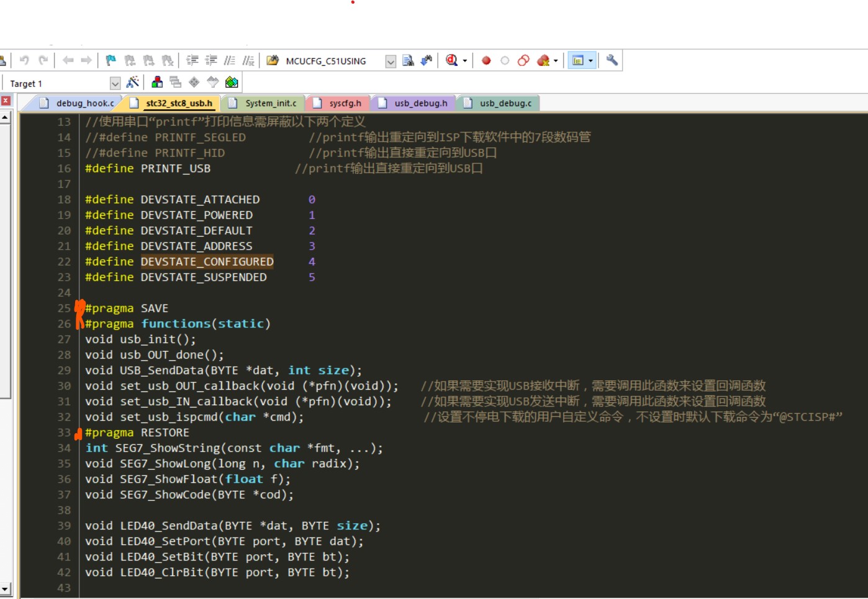
Task: Jump to the next bookmark
Action: 148,60
